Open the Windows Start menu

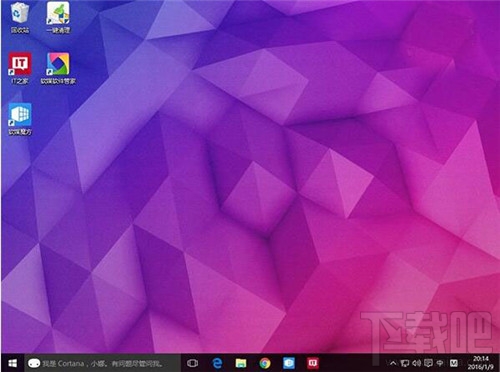pos(13,363)
